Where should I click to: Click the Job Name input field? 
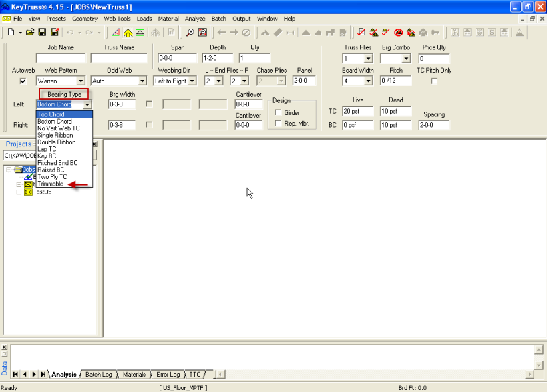(x=61, y=58)
